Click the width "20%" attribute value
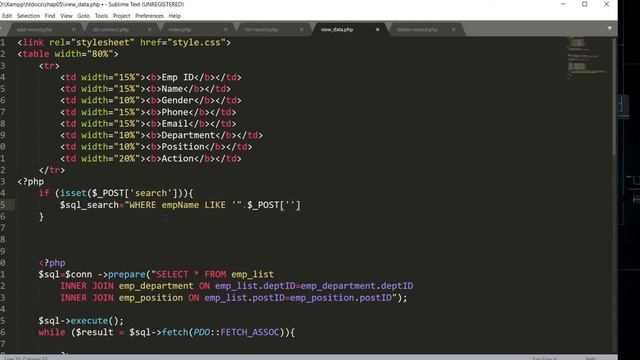The image size is (640, 360). pos(127,158)
